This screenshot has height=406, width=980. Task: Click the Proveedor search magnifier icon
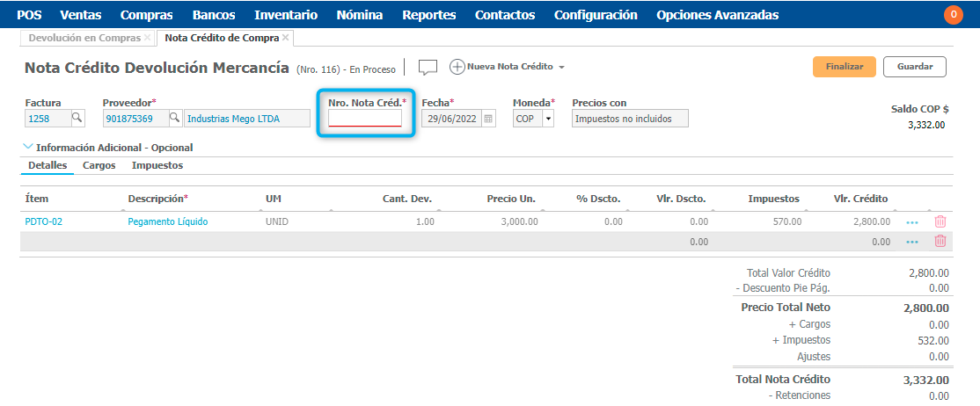(174, 119)
